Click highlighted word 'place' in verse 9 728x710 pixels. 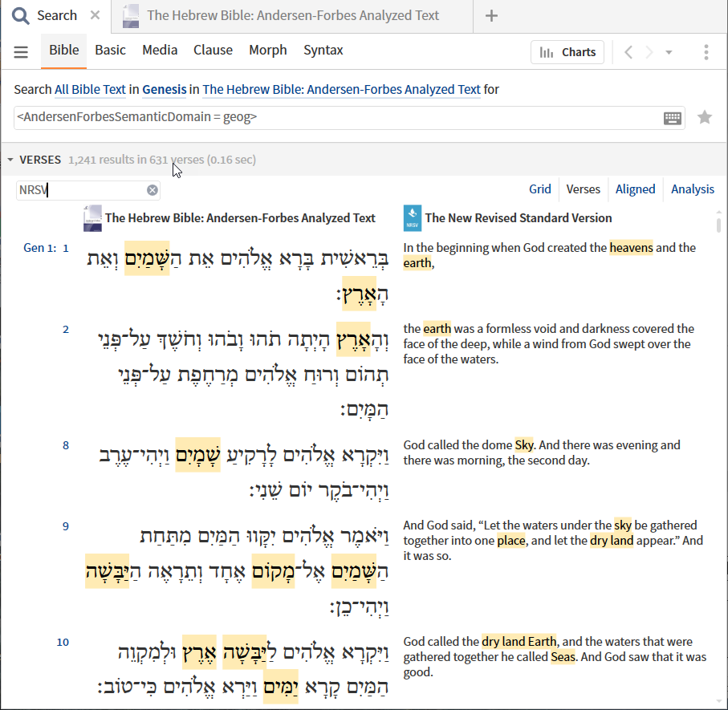(x=511, y=541)
